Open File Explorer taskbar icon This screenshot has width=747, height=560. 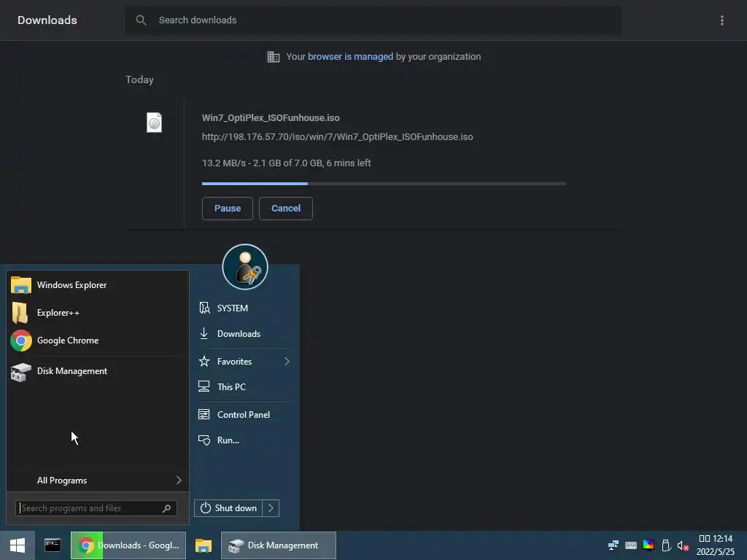(x=204, y=545)
